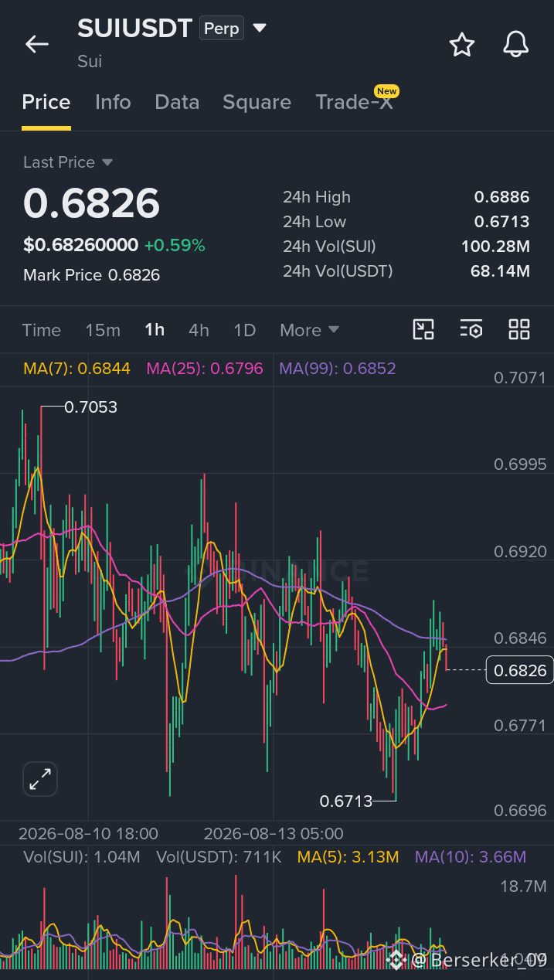The width and height of the screenshot is (554, 980).
Task: Open the Trade-X tab
Action: pyautogui.click(x=355, y=102)
